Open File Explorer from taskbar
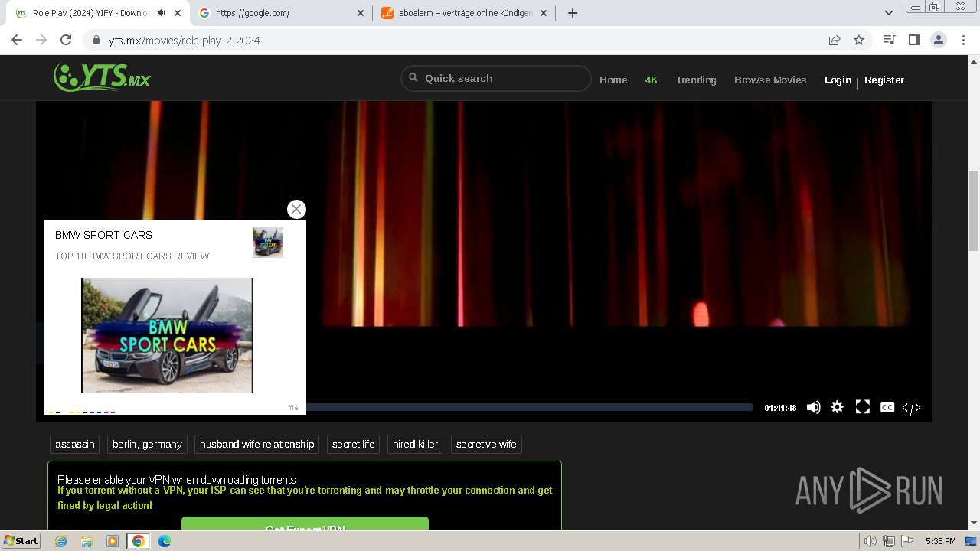Viewport: 980px width, 551px height. [87, 541]
